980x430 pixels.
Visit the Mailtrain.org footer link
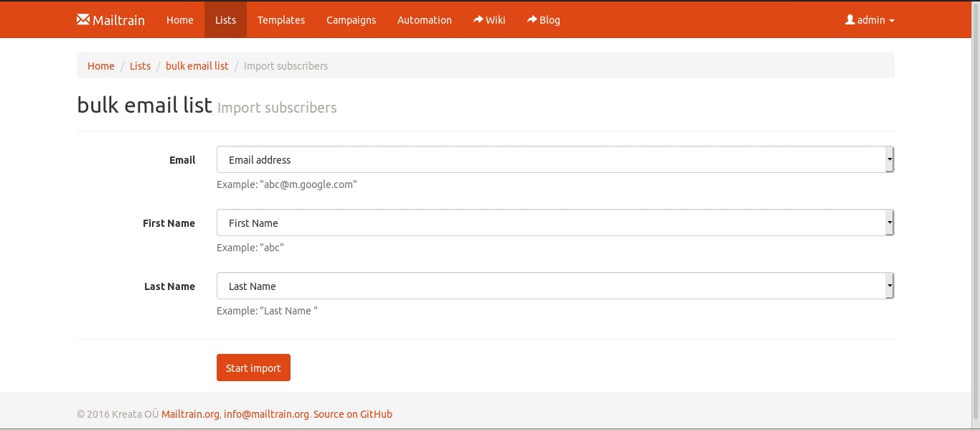coord(190,413)
